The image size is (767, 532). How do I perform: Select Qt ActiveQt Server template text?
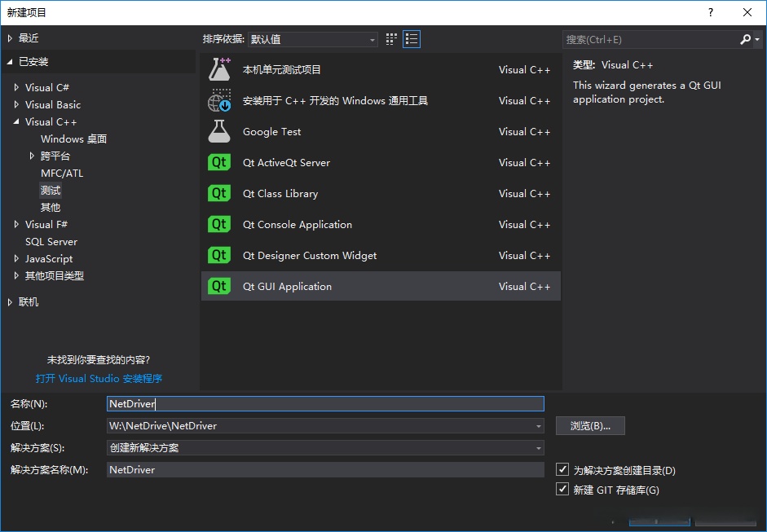coord(286,162)
